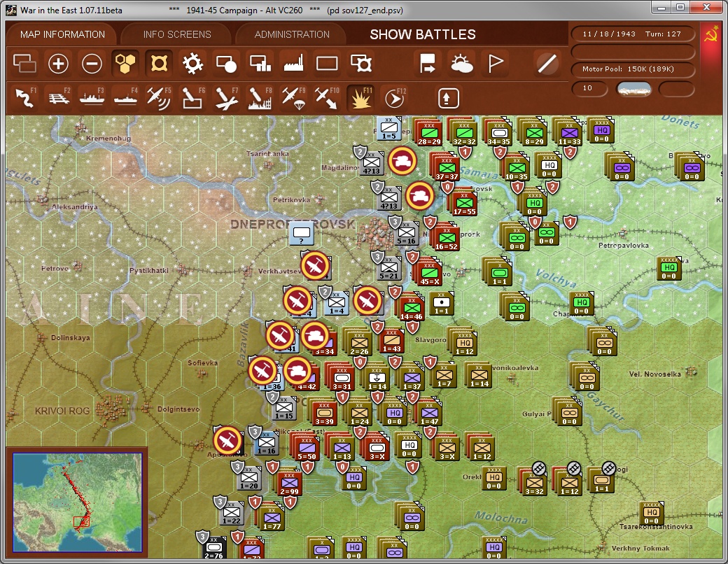Select F8 bomb city mode
The width and height of the screenshot is (728, 564).
(260, 98)
